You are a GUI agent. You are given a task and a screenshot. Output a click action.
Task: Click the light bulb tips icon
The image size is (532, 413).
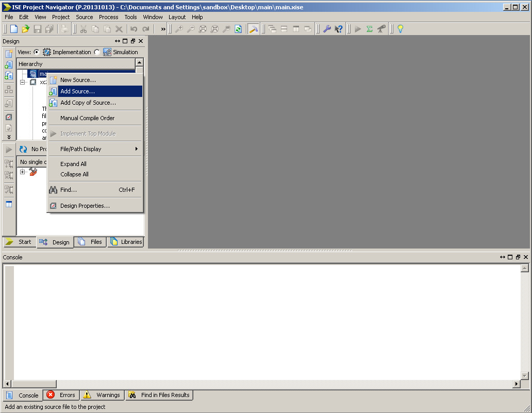(401, 29)
